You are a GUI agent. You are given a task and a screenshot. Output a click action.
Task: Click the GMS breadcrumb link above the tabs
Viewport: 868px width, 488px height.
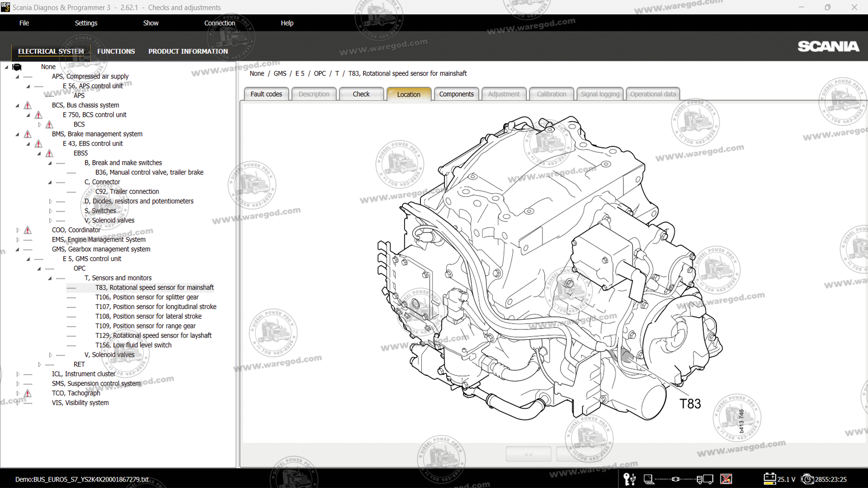tap(280, 73)
